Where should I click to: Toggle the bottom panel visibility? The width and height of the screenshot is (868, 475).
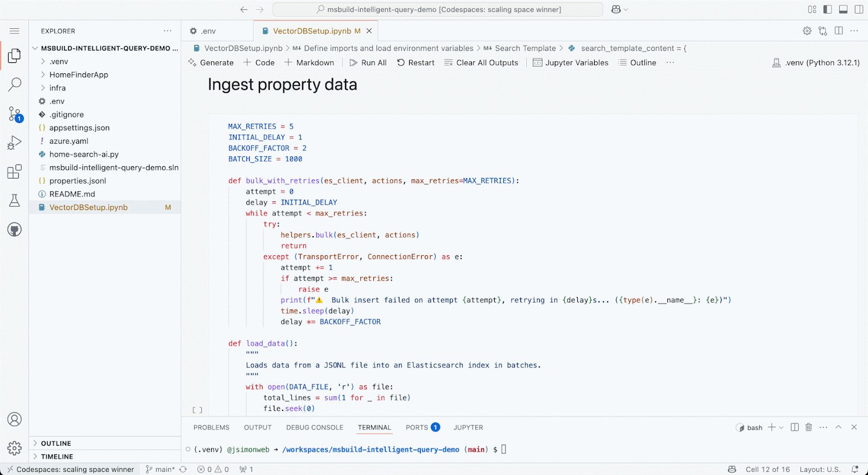coord(843,9)
